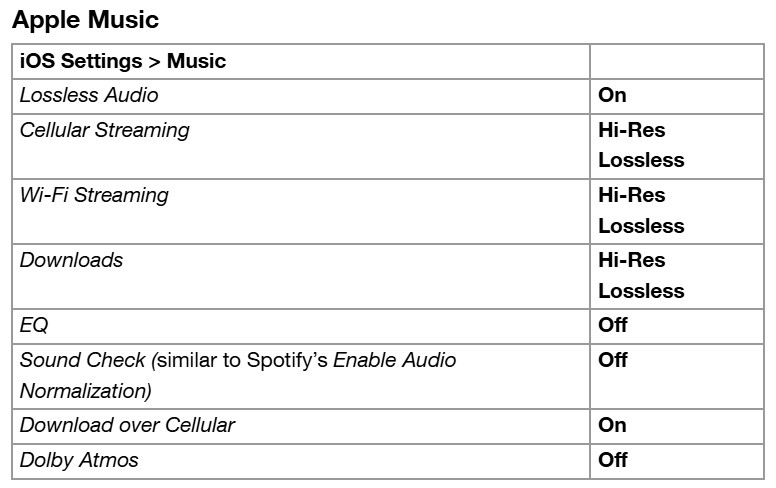Click the Off value for EQ
The image size is (776, 488).
point(613,325)
